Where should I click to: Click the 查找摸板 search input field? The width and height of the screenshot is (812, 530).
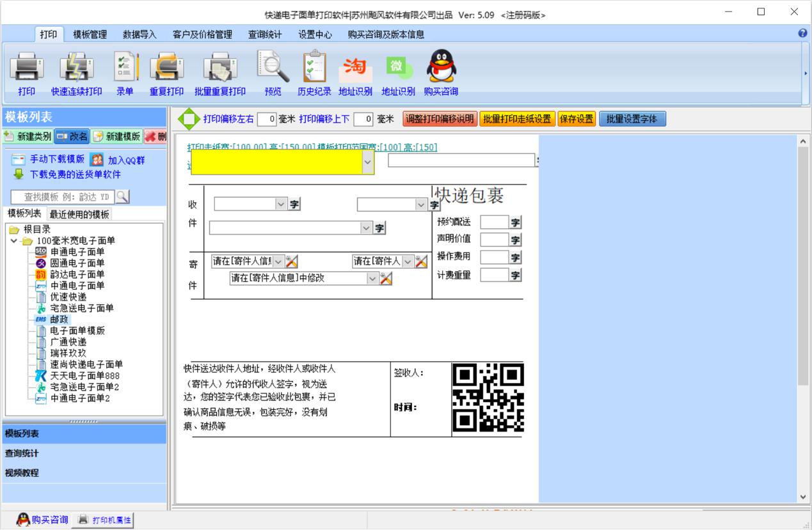(62, 197)
